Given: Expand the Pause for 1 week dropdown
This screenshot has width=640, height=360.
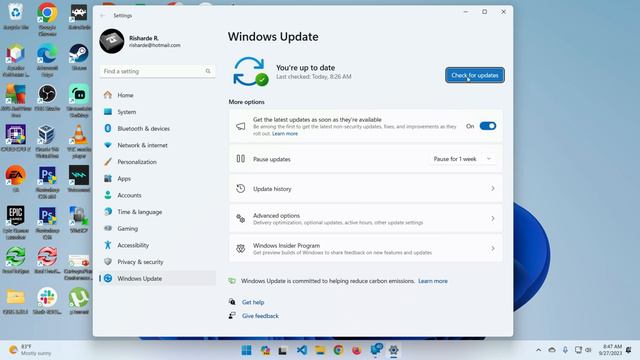Looking at the screenshot, I should (x=463, y=159).
